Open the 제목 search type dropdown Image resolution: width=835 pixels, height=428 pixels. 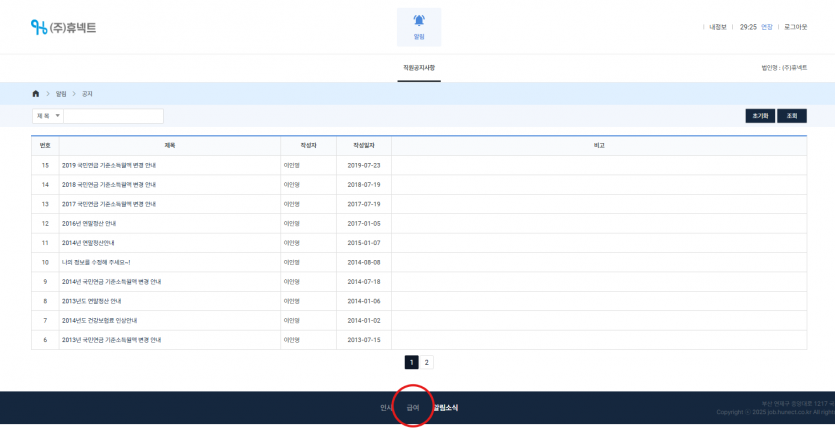tap(48, 116)
